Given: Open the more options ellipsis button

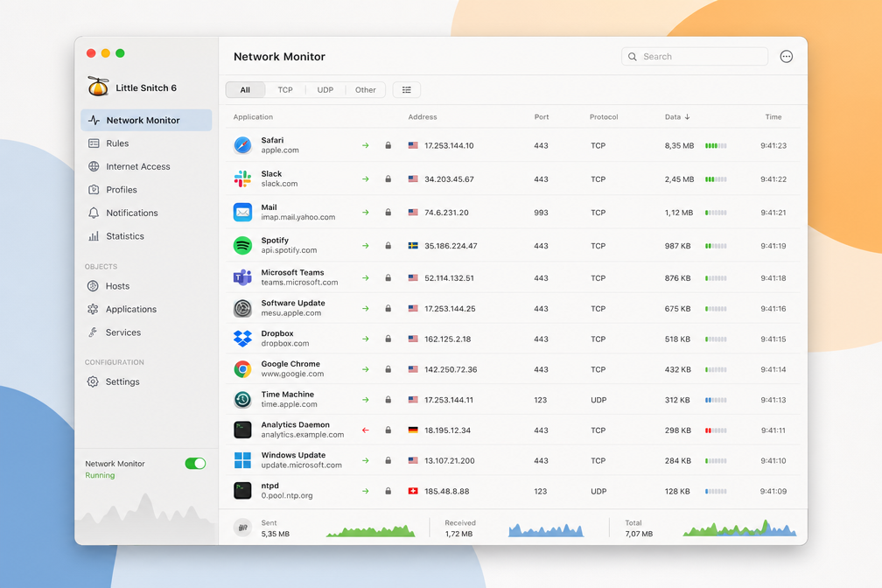Looking at the screenshot, I should (787, 56).
